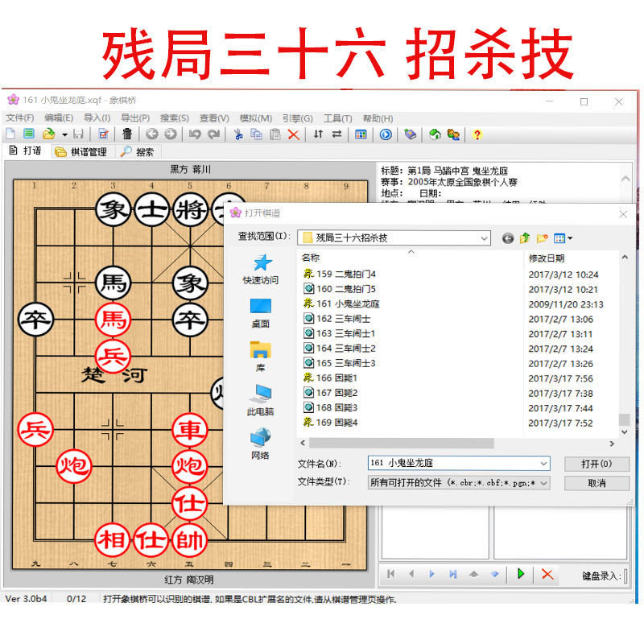Viewport: 644px width, 644px height.
Task: Click the horizontal left-right arrows toolbar icon
Action: [336, 134]
